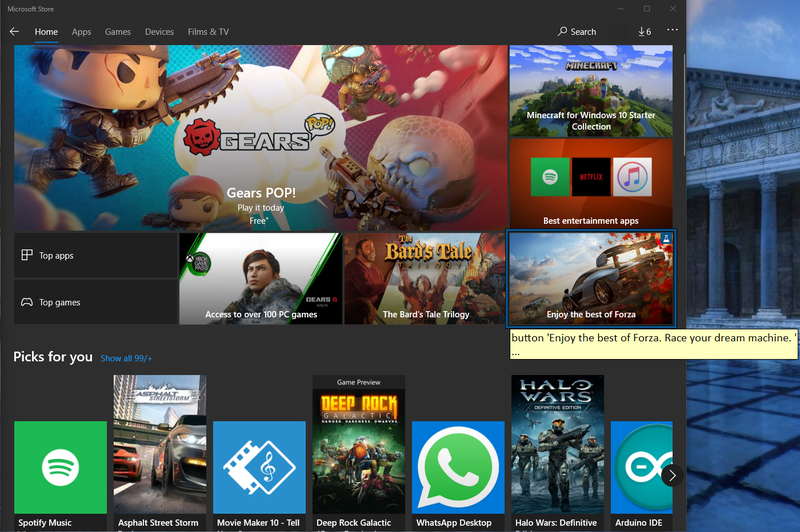Click the Spotify icon in entertainment apps tile
800x532 pixels.
550,177
